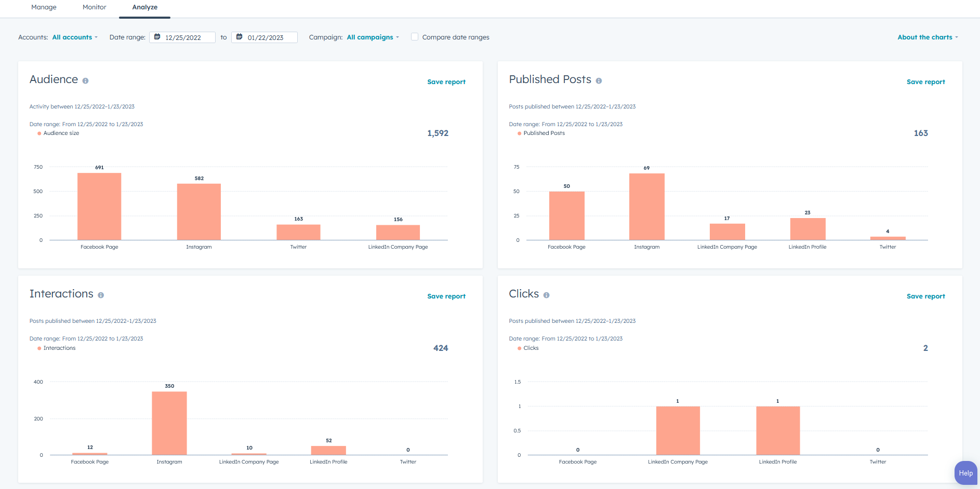Image resolution: width=980 pixels, height=489 pixels.
Task: Click the Interactions total 424
Action: click(441, 348)
